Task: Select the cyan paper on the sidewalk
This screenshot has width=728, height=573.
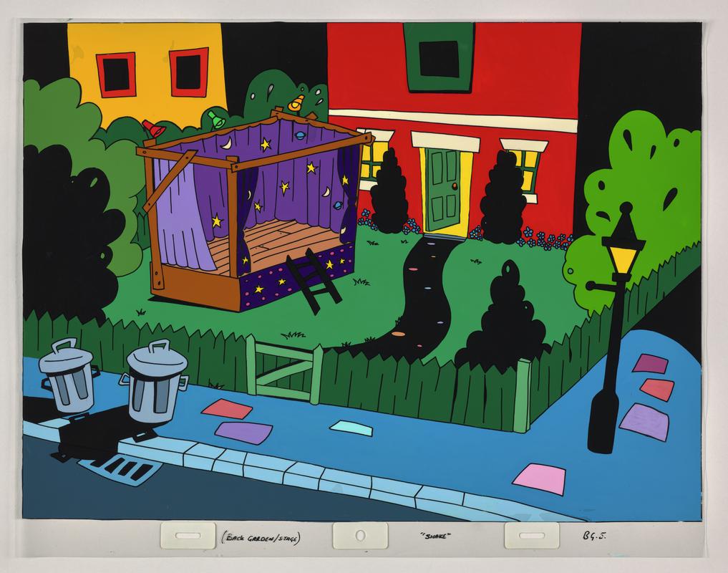Action: [x=351, y=427]
